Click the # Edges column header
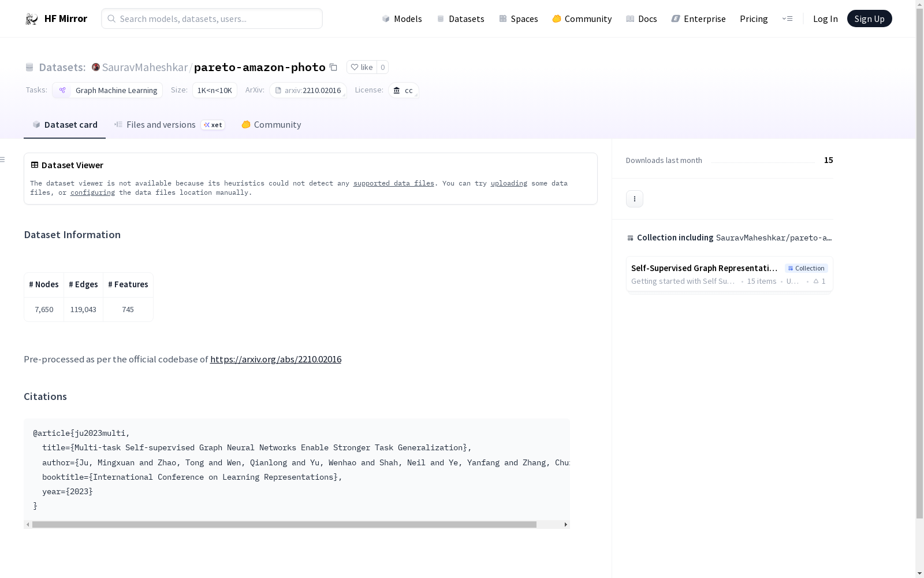Image resolution: width=924 pixels, height=578 pixels. [x=83, y=284]
